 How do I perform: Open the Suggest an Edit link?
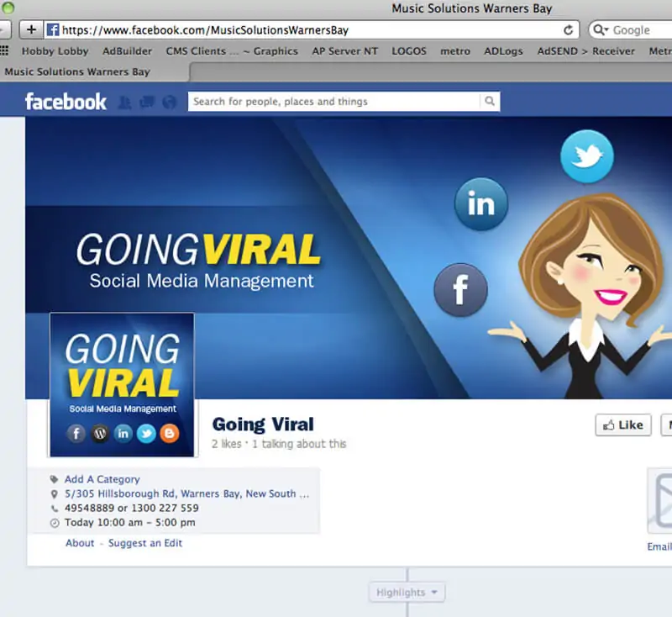point(145,543)
